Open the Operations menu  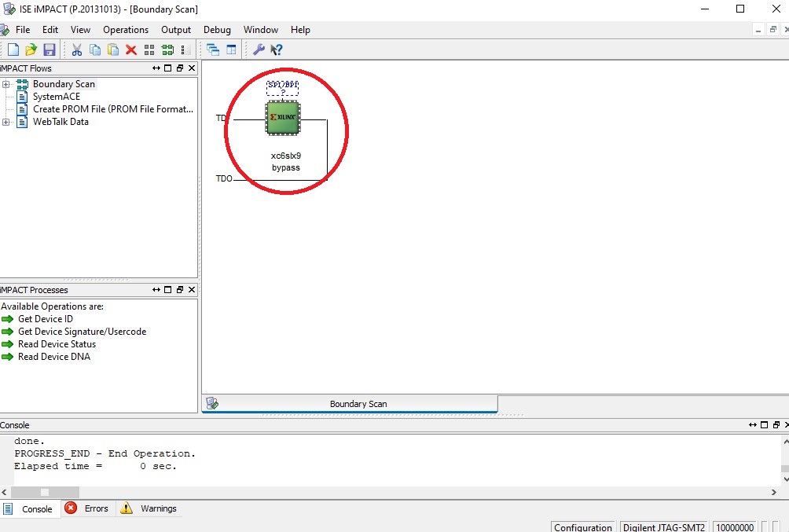125,30
